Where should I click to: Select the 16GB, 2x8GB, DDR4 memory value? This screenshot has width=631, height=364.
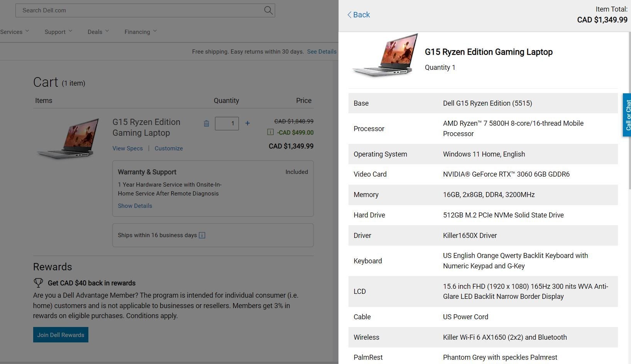(x=489, y=195)
